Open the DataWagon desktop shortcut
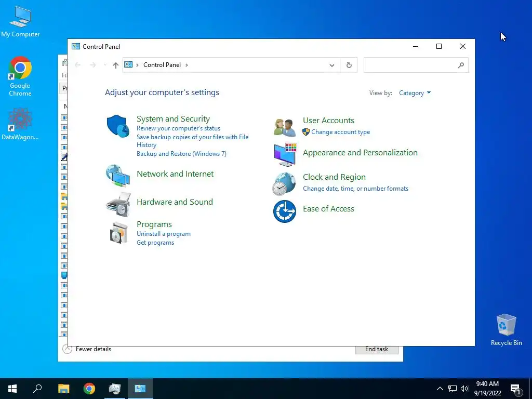 coord(20,124)
